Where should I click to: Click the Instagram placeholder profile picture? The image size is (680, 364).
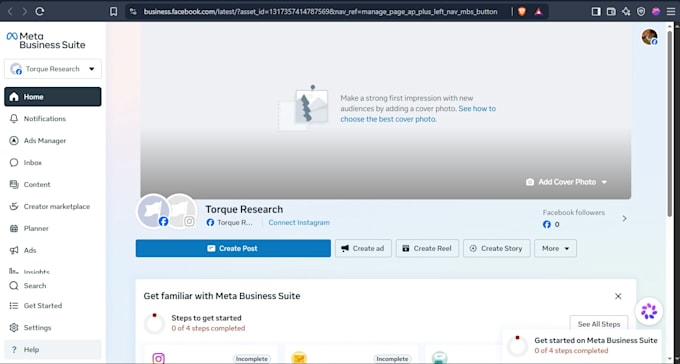coord(182,211)
